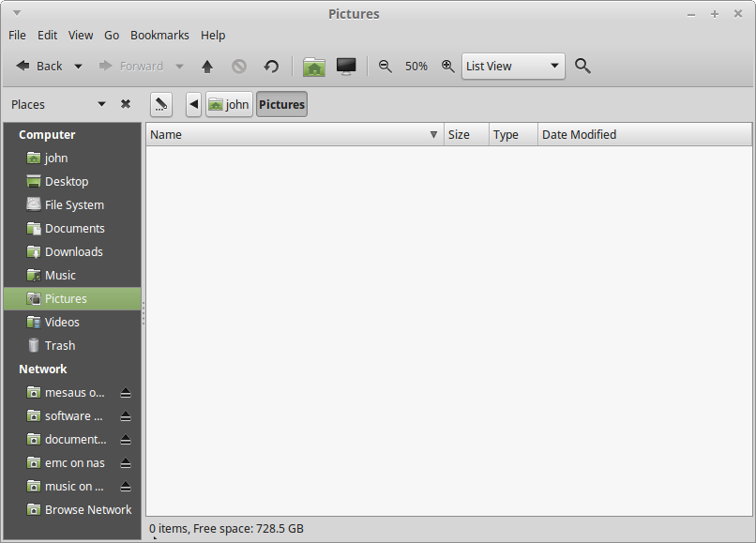Open Desktop in the sidebar
This screenshot has height=543, width=756.
click(x=72, y=181)
